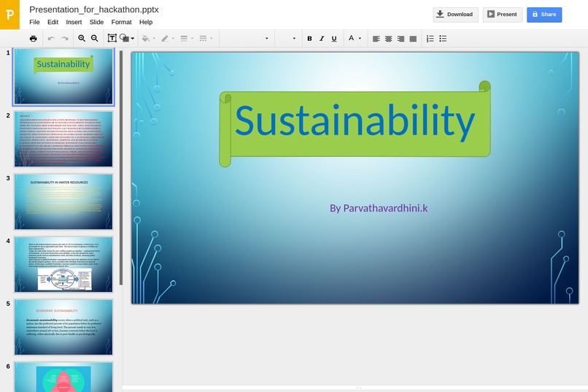This screenshot has width=588, height=392.
Task: Toggle underline formatting
Action: click(x=334, y=38)
